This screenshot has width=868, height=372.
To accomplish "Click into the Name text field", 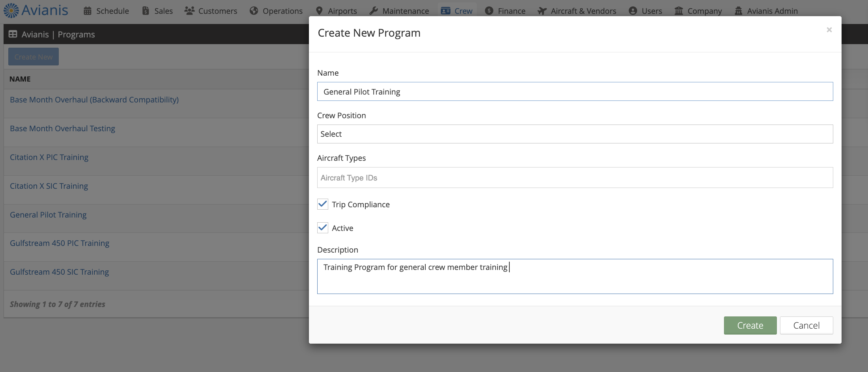I will (575, 92).
